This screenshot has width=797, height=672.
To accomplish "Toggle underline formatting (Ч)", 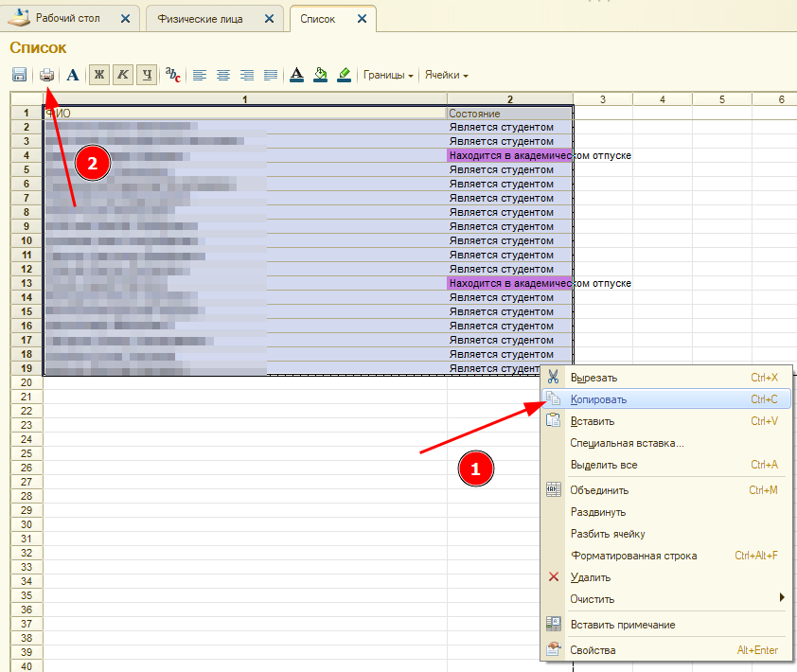I will 146,75.
